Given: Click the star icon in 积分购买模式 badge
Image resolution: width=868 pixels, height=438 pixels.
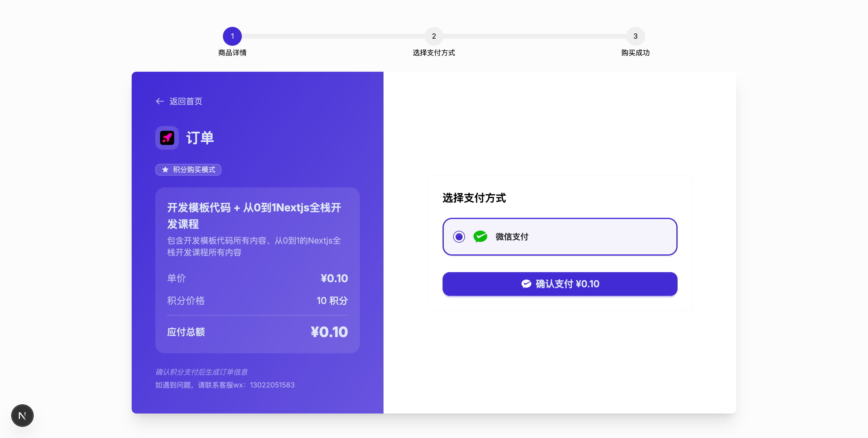Looking at the screenshot, I should (x=165, y=170).
